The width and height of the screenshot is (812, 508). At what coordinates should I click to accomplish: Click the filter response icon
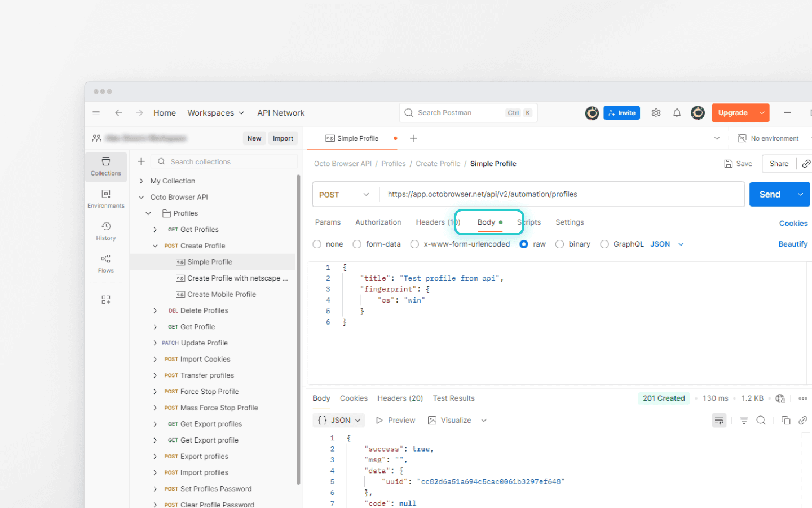point(744,420)
